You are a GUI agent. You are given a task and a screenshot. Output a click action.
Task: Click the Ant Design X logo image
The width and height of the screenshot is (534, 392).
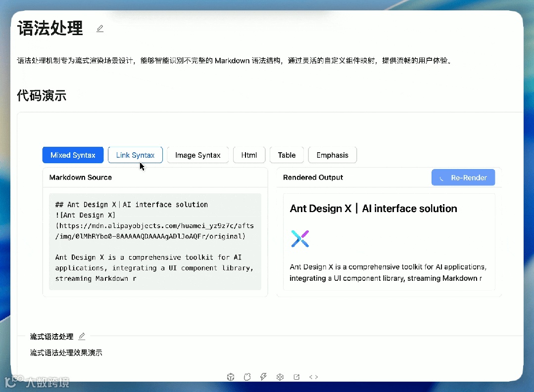click(x=300, y=239)
